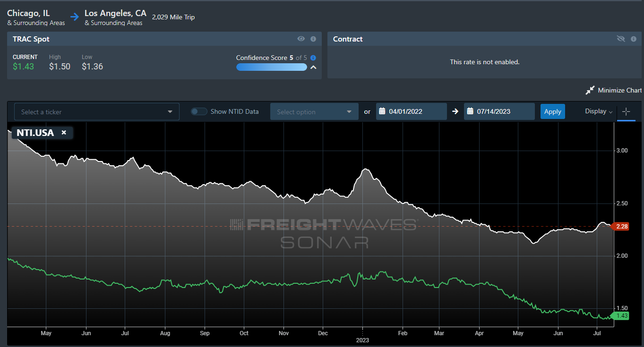The height and width of the screenshot is (347, 644).
Task: Click the 2.28 red price marker
Action: pos(620,227)
